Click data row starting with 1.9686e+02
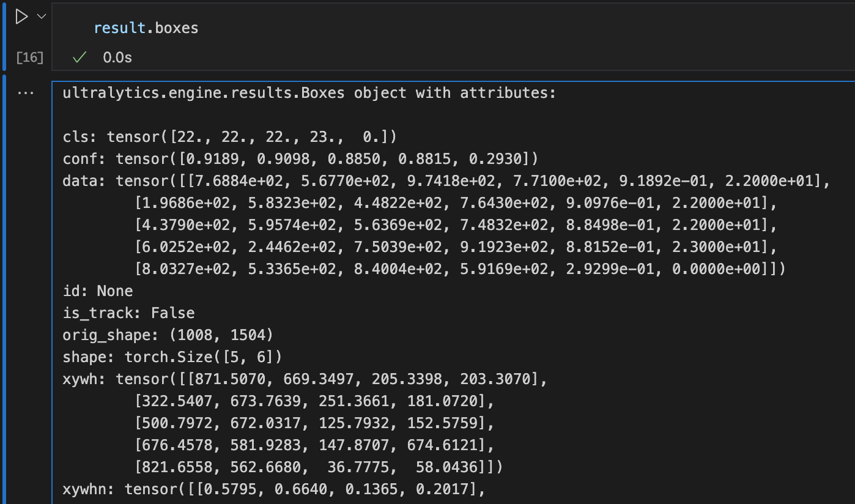Screen dimensions: 855x504 click(x=456, y=203)
